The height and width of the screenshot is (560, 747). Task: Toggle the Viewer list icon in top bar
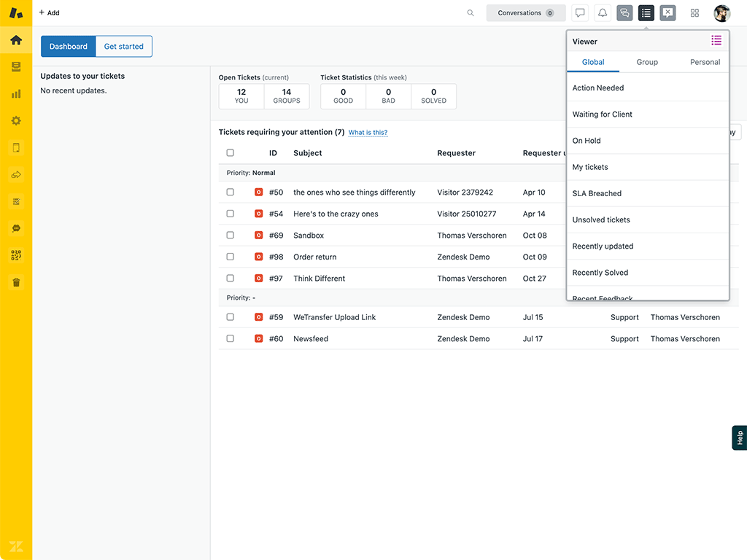tap(646, 13)
